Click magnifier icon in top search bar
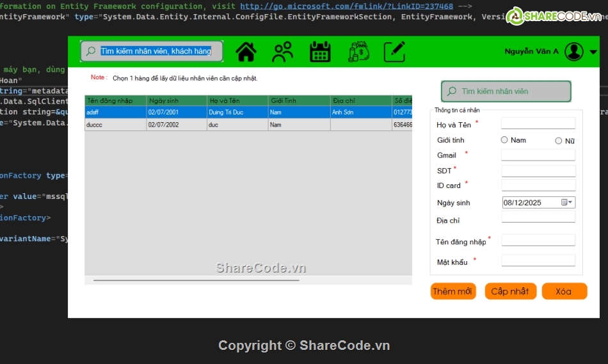The height and width of the screenshot is (364, 608). tap(91, 51)
